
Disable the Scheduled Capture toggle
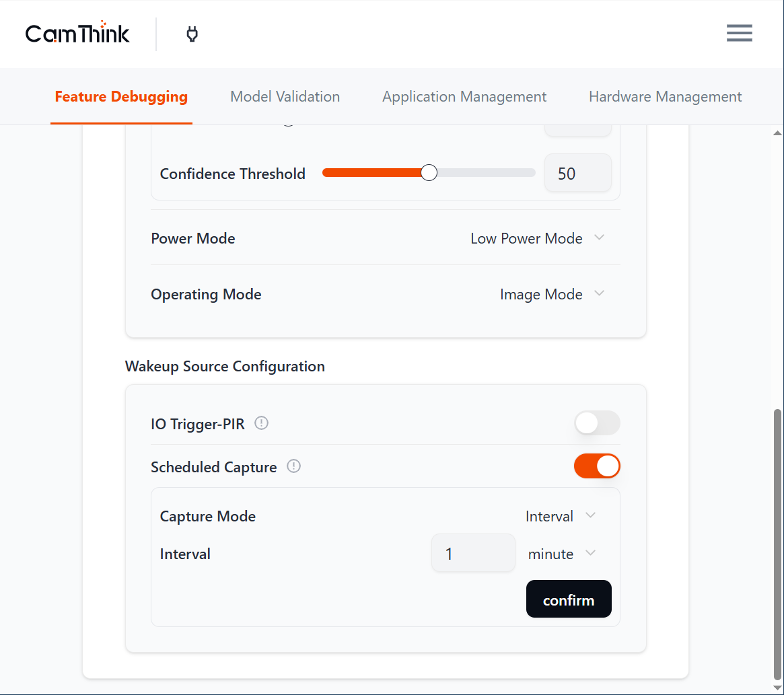pyautogui.click(x=596, y=466)
